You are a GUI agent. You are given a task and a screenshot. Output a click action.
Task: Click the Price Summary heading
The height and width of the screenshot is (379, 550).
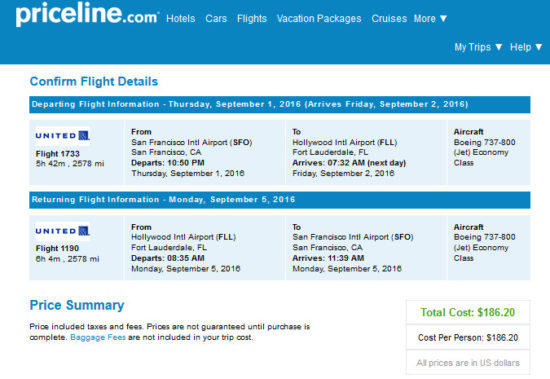(77, 305)
